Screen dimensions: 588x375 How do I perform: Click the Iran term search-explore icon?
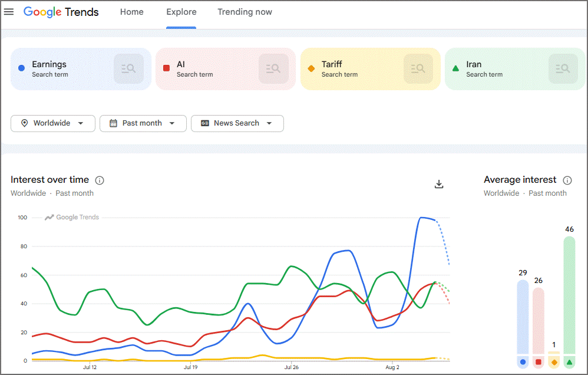tap(563, 69)
